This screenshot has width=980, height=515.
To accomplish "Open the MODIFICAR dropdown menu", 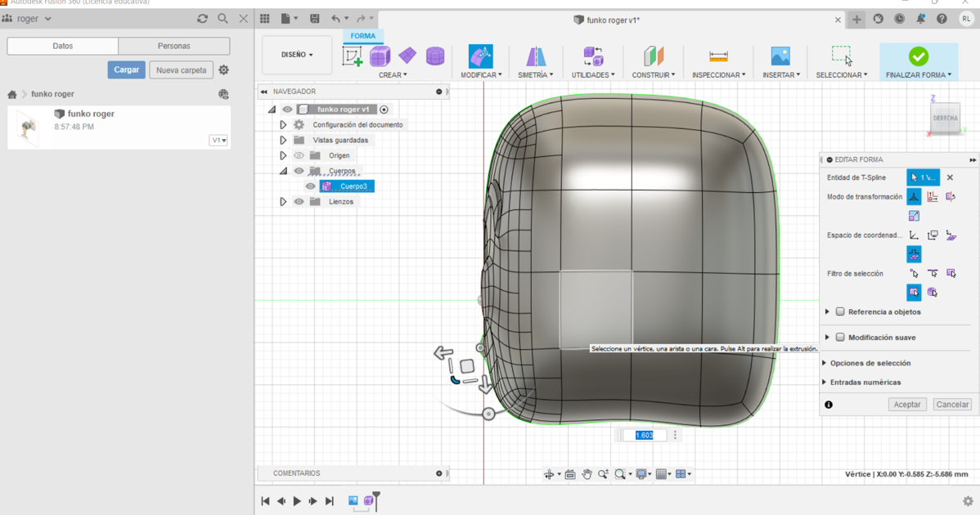I will (x=481, y=74).
